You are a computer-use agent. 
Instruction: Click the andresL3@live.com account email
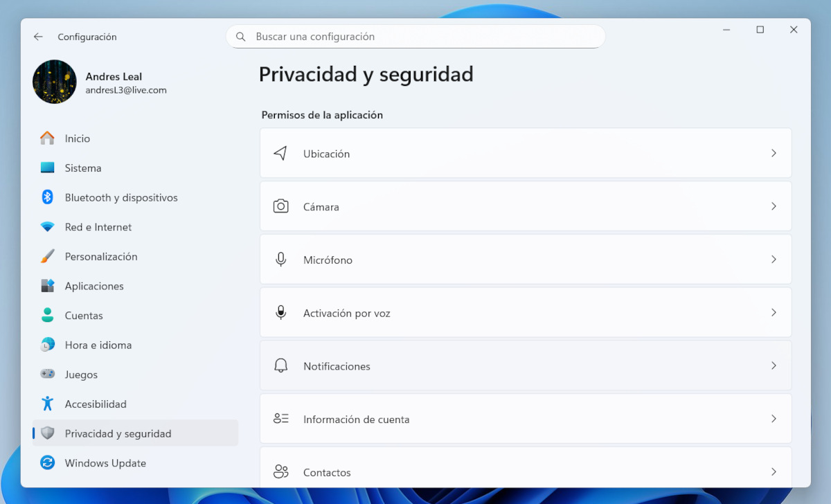coord(126,90)
